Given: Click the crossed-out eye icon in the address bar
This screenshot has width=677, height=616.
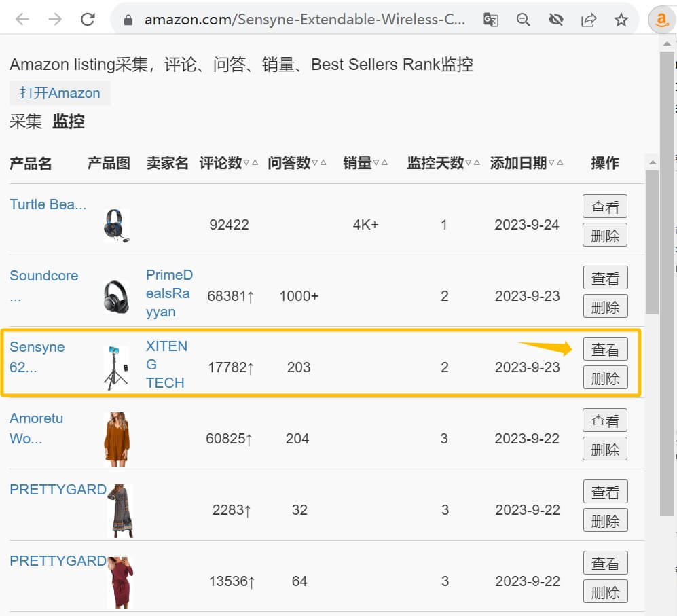Looking at the screenshot, I should coord(555,20).
